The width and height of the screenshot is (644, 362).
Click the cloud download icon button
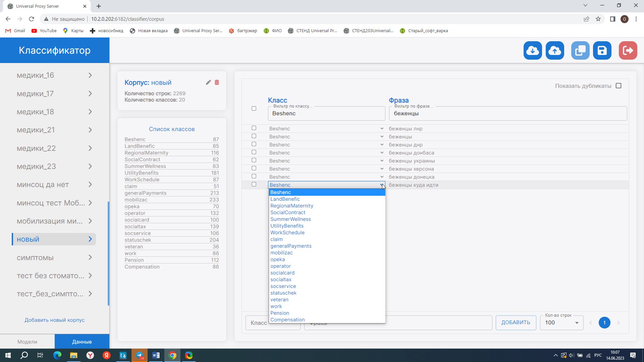(x=533, y=51)
